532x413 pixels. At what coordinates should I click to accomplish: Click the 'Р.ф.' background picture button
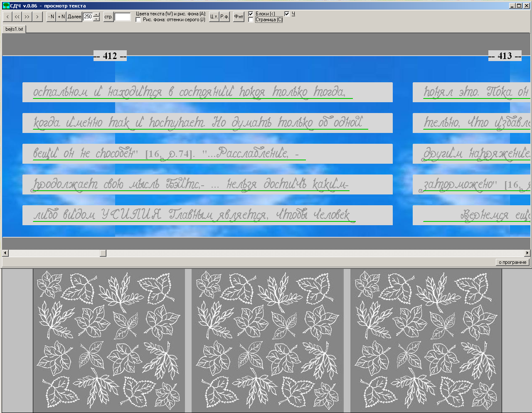coord(224,17)
